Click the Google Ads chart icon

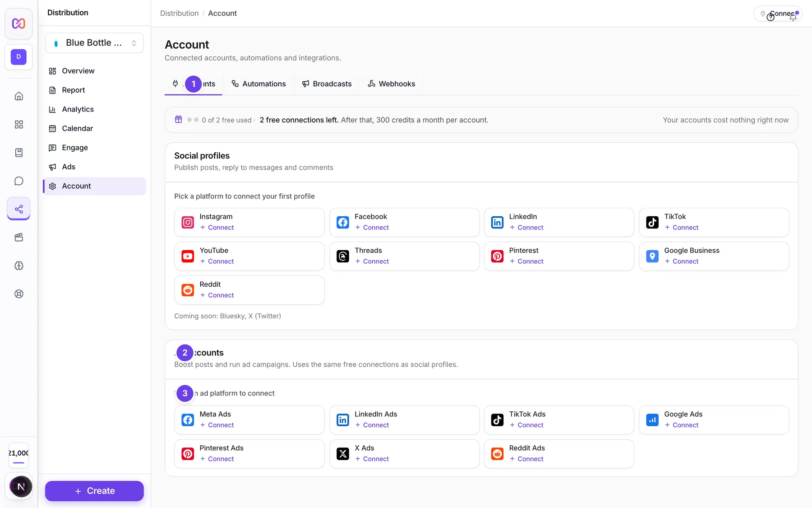(652, 420)
